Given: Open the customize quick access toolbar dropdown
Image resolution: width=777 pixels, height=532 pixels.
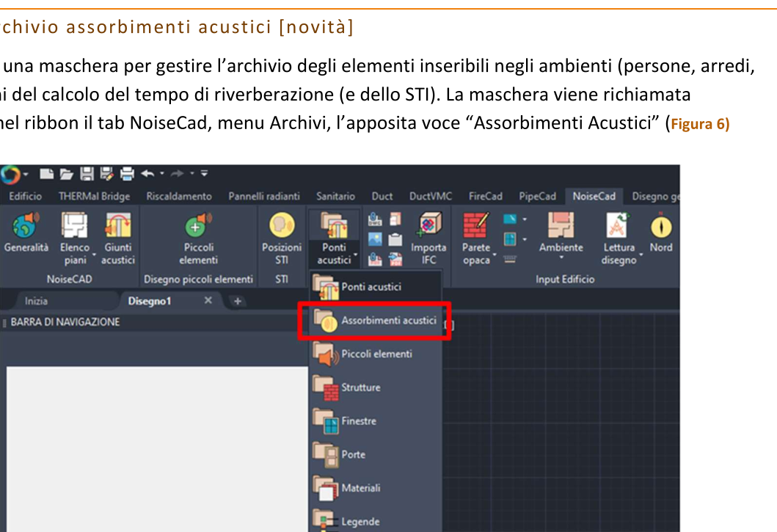Looking at the screenshot, I should 204,173.
